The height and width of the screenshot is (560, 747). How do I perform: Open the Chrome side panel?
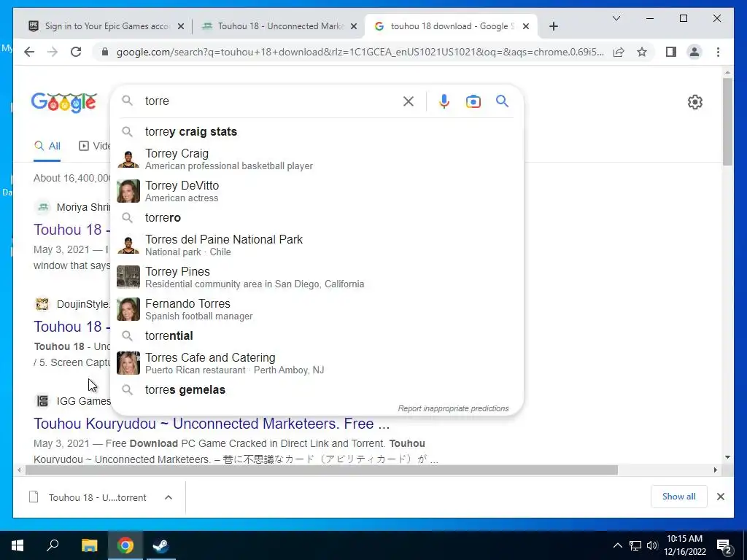[671, 52]
